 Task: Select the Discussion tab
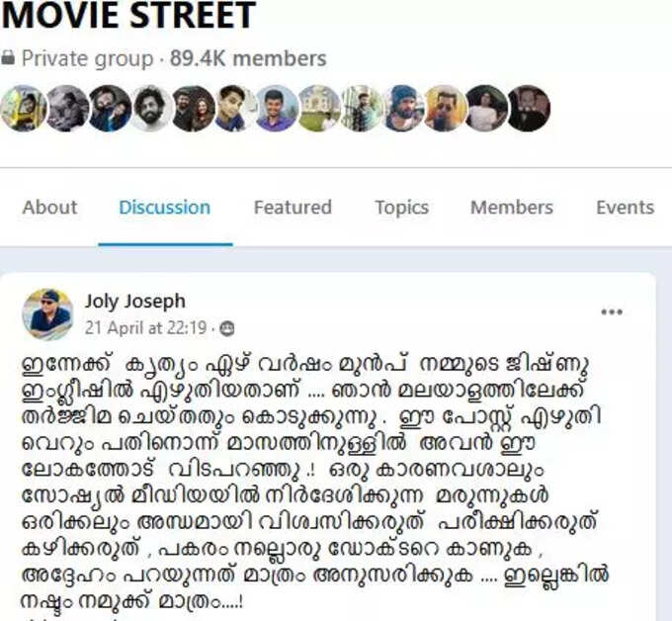click(x=165, y=208)
